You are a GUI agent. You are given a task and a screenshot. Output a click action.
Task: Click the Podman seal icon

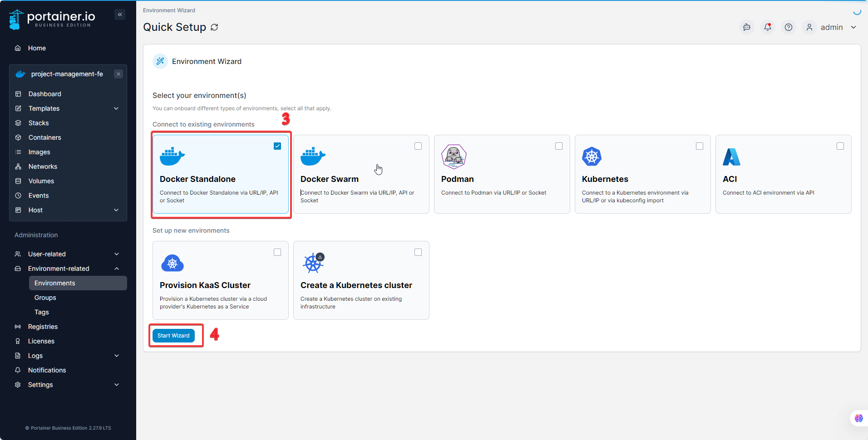[x=454, y=156]
